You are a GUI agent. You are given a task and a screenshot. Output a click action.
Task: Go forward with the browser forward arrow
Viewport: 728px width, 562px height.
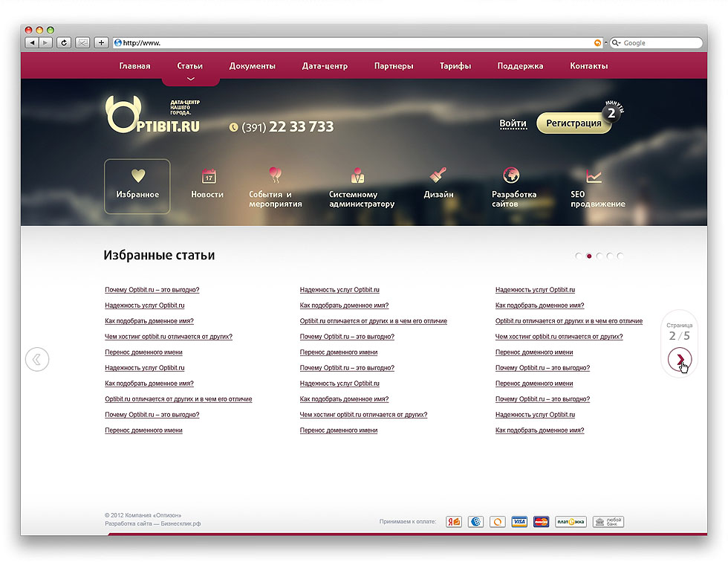(45, 42)
